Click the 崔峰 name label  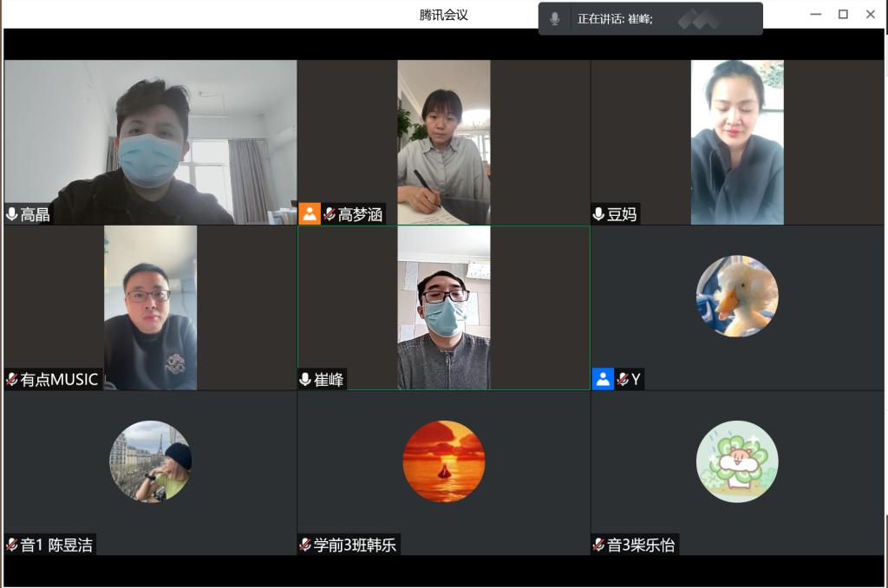329,380
